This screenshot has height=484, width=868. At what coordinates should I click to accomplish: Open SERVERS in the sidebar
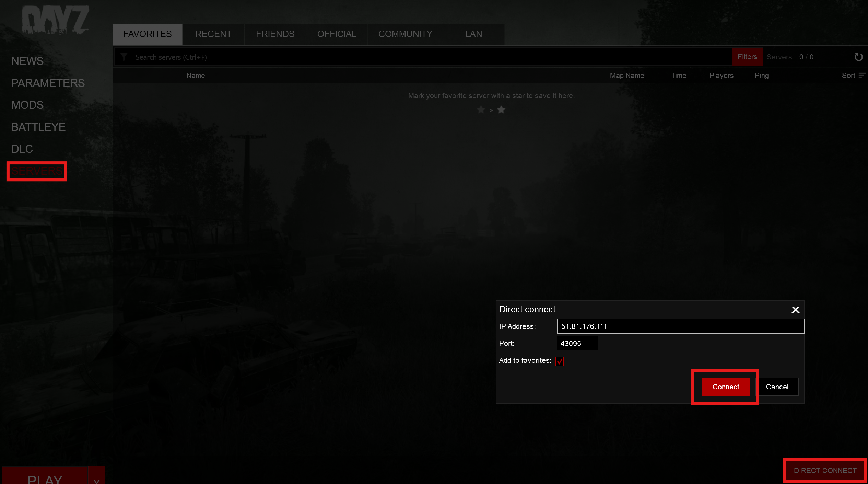pos(36,171)
